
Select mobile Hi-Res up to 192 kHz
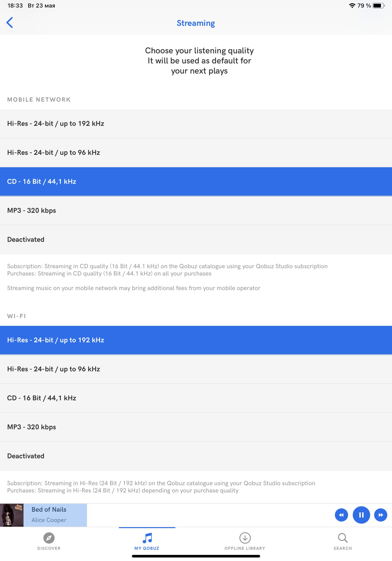pos(196,124)
